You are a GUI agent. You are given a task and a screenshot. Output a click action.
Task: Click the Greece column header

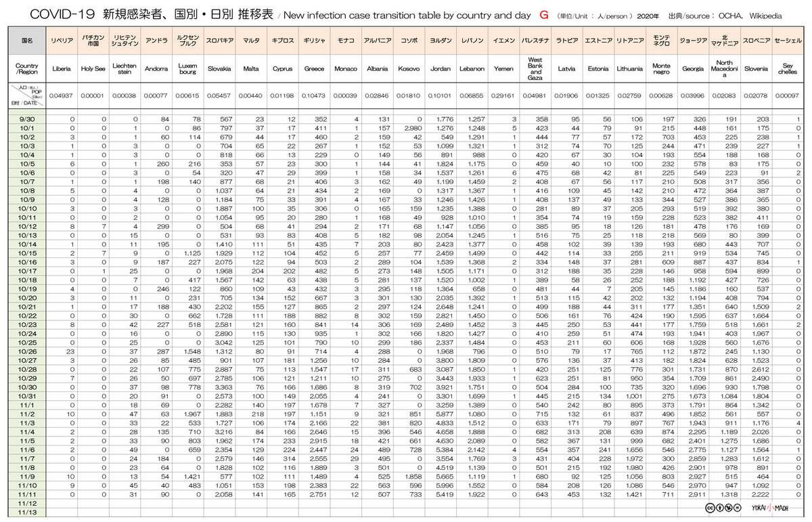314,68
